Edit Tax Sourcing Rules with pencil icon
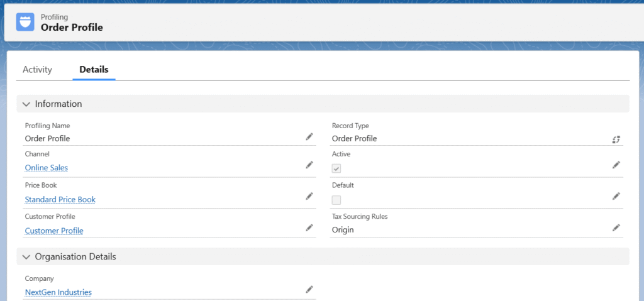644x301 pixels. pos(616,227)
